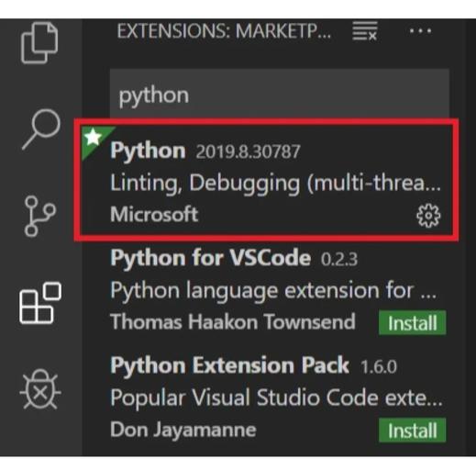476x459 pixels.
Task: Open the Search view in activity bar
Action: point(41,129)
